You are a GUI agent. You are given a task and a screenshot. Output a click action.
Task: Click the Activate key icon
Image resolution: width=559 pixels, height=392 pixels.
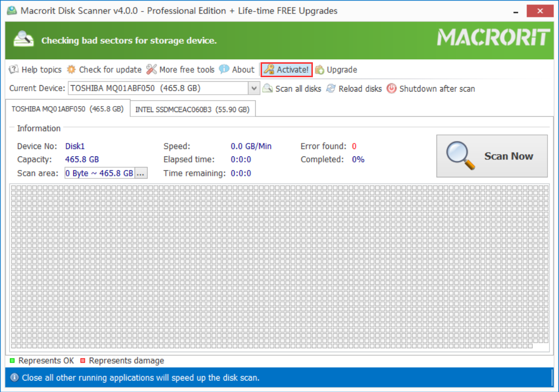coord(269,70)
